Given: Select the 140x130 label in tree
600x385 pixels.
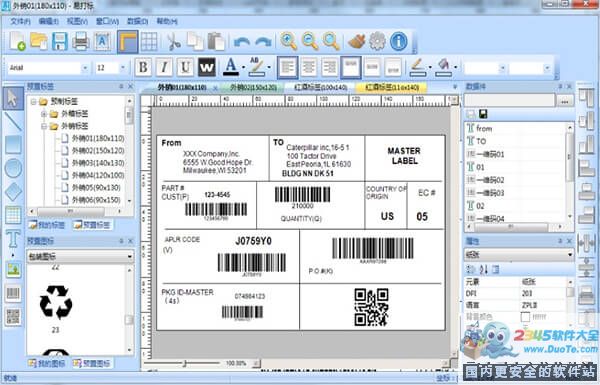Looking at the screenshot, I should point(98,163).
